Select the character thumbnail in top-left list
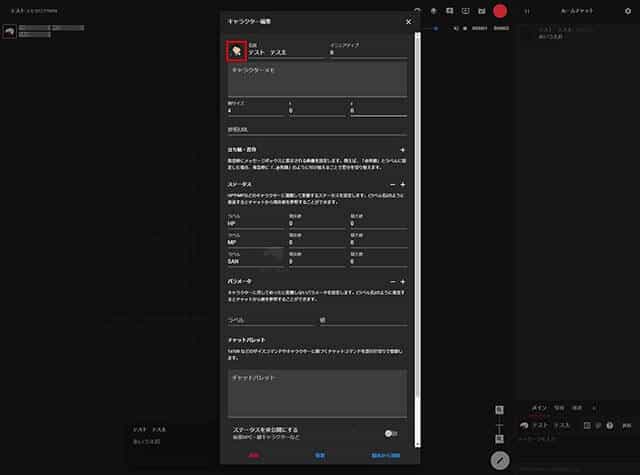The width and height of the screenshot is (640, 475). pyautogui.click(x=9, y=32)
